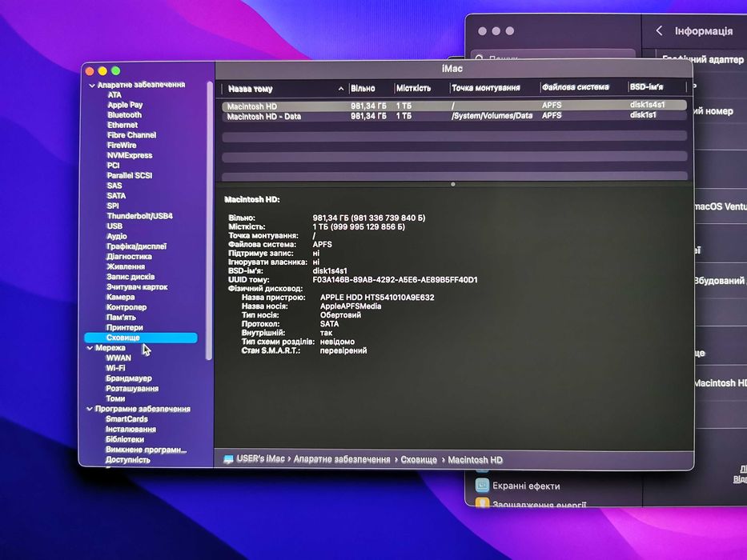Open NVMExpress info
The image size is (747, 560).
[x=130, y=155]
